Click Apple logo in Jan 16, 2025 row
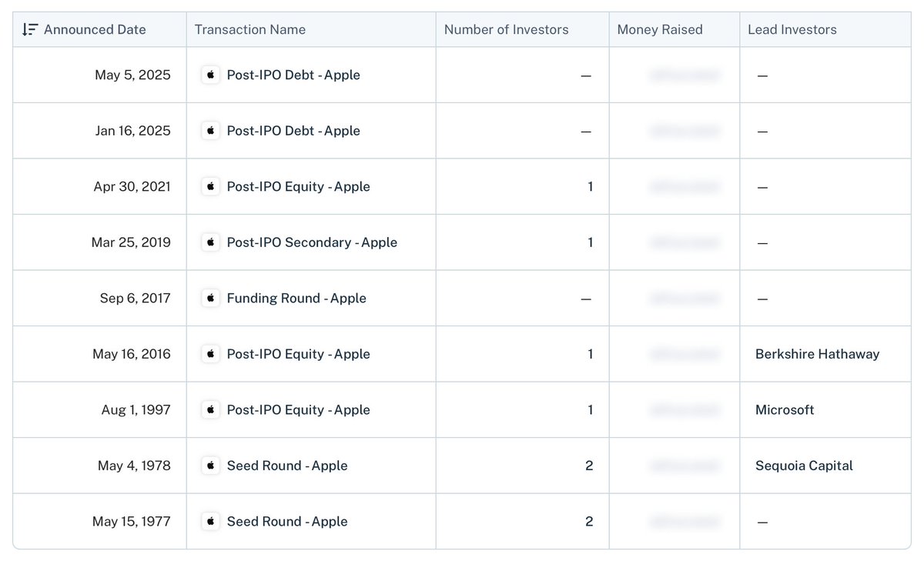924x561 pixels. [210, 131]
